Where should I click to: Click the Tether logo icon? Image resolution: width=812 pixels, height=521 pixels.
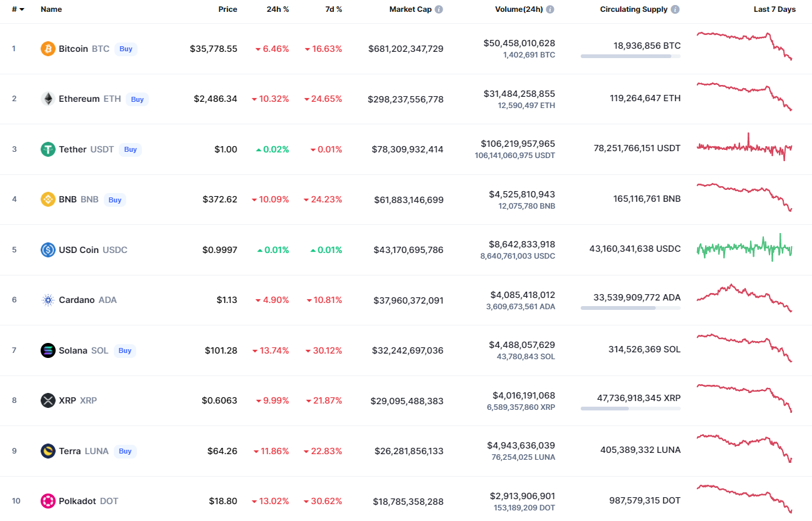pos(48,149)
